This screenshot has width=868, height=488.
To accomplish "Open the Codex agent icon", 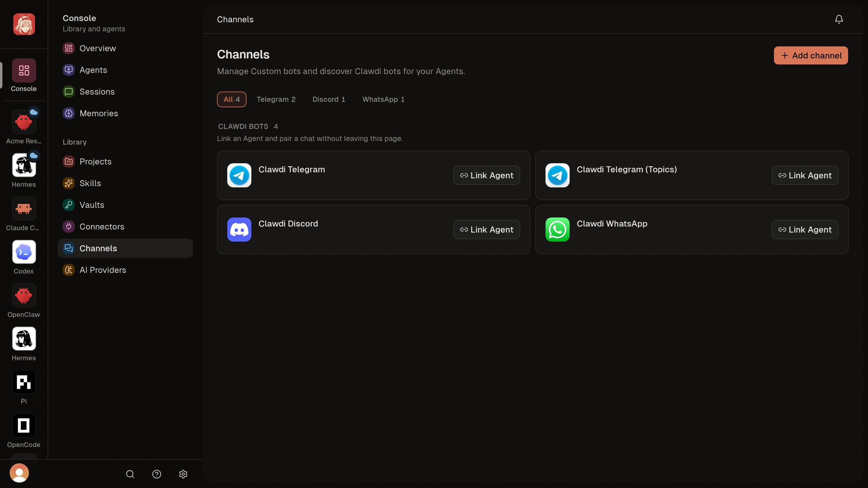I will pos(24,252).
